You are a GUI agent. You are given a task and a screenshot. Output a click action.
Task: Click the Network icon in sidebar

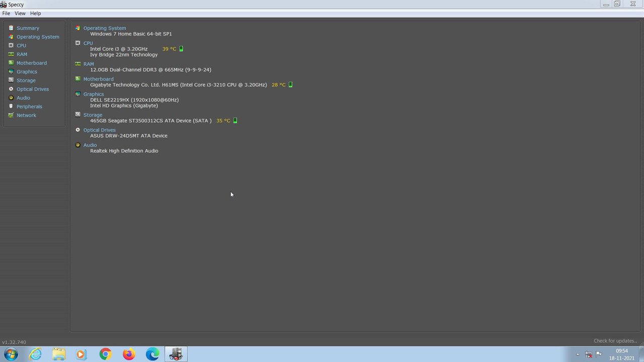pos(11,115)
